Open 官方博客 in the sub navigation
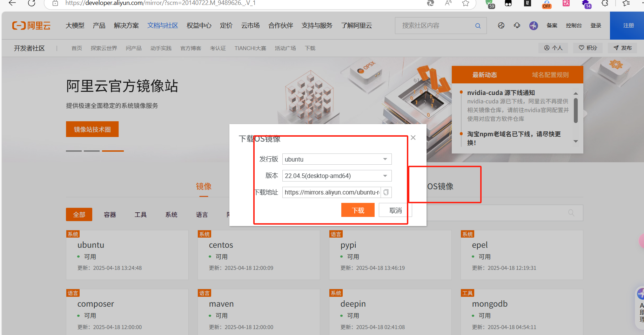Image resolution: width=644 pixels, height=335 pixels. (x=190, y=48)
